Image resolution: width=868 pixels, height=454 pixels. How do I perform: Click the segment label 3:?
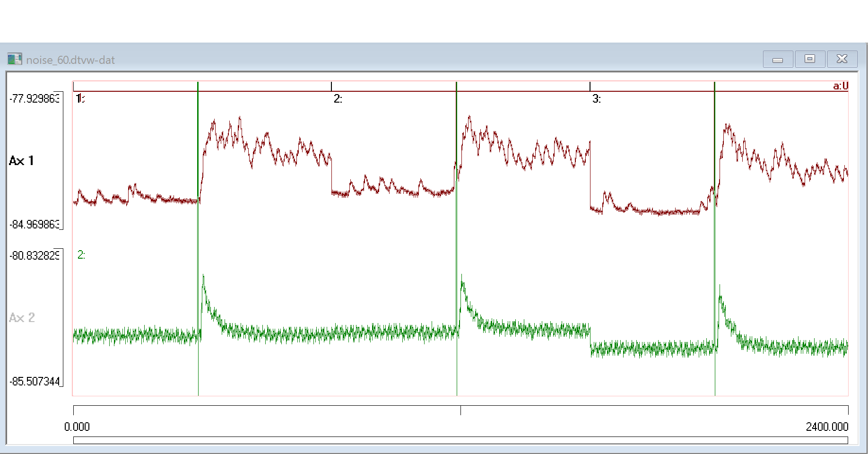pyautogui.click(x=597, y=99)
